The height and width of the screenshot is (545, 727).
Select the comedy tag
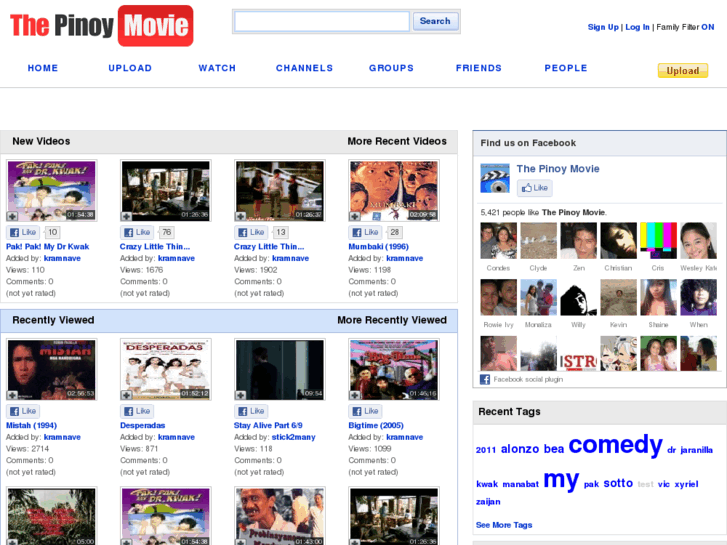pyautogui.click(x=615, y=445)
